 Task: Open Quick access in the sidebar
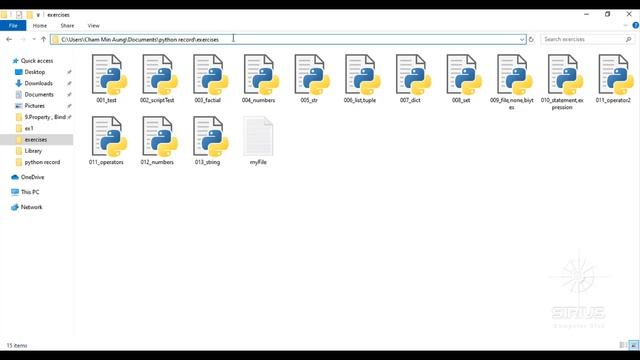coord(33,60)
